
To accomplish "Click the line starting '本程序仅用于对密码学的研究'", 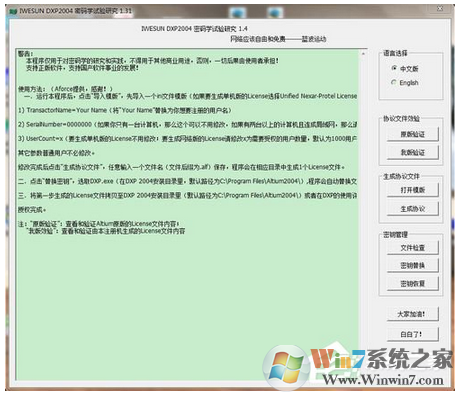I will pyautogui.click(x=152, y=61).
